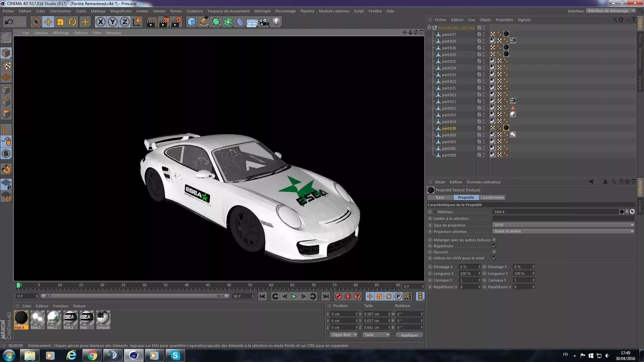
Task: Toggle Utiliser les UVW pour le relief
Action: pyautogui.click(x=494, y=258)
